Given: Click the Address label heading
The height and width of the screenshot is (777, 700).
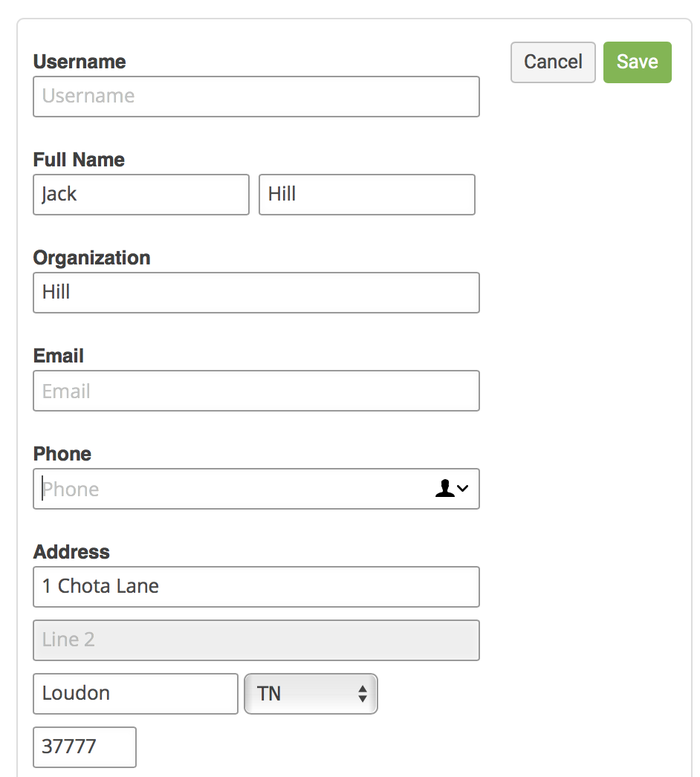Looking at the screenshot, I should (71, 552).
